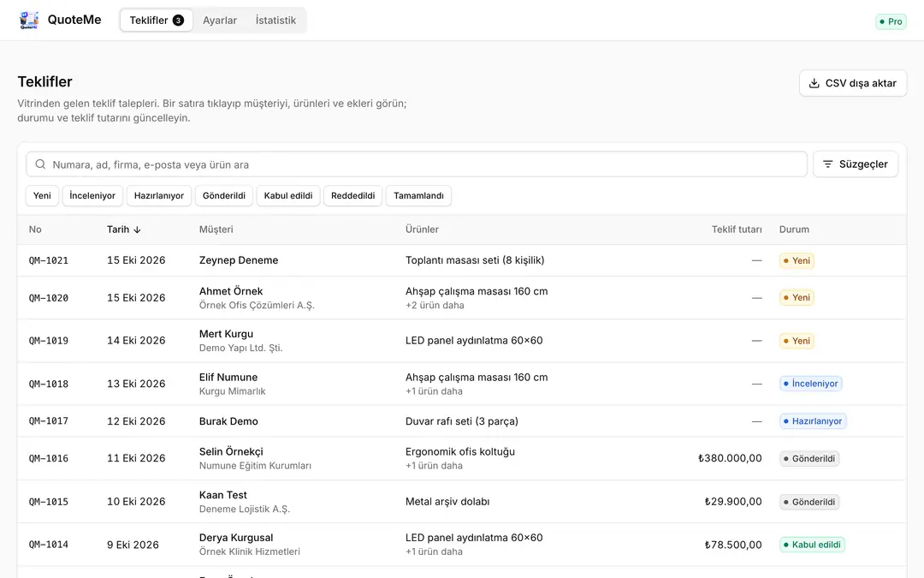
Task: Expand the Süzgeçler filter panel
Action: click(x=855, y=164)
